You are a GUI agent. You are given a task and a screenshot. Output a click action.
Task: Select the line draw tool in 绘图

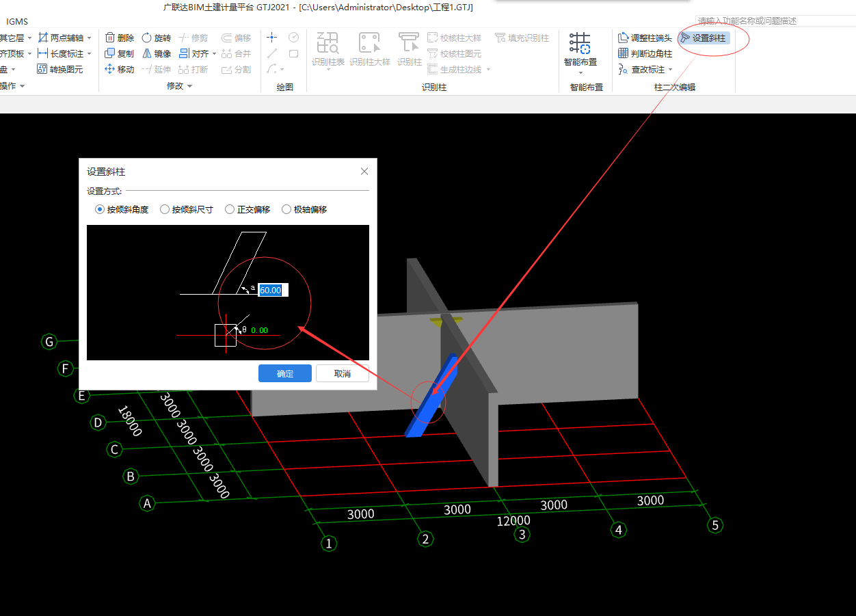(272, 53)
